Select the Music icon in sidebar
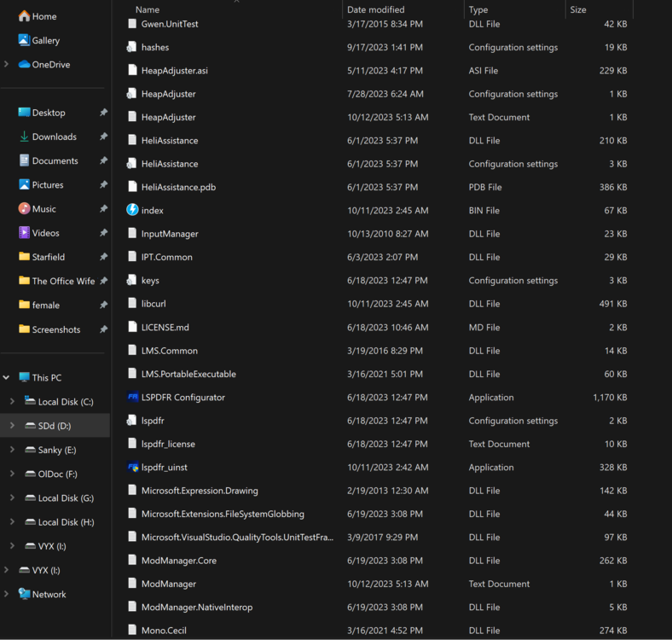Screen dimensions: 672x640 coord(24,208)
